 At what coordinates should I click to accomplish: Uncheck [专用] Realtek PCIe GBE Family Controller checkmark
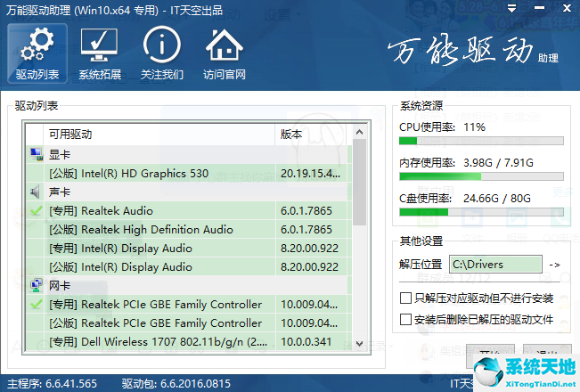point(37,304)
